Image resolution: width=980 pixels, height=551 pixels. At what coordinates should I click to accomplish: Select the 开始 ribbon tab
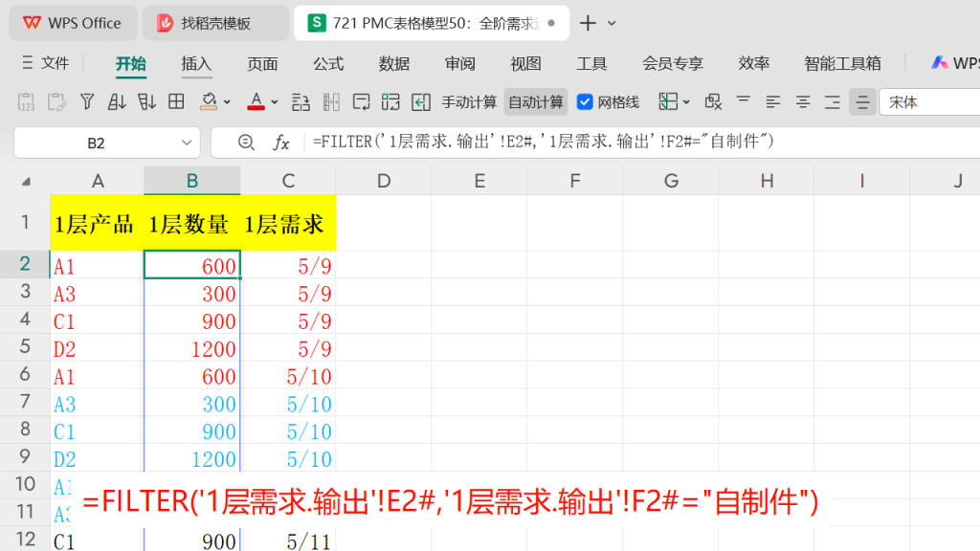pyautogui.click(x=130, y=64)
